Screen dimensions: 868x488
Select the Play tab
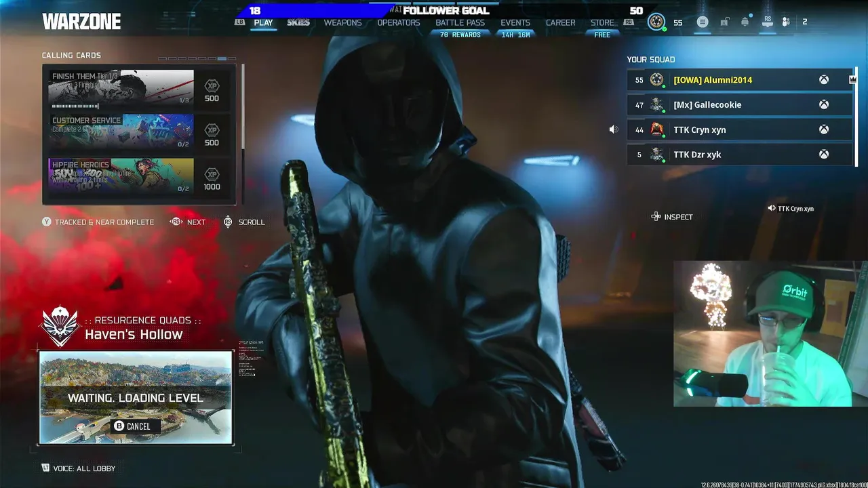tap(263, 22)
